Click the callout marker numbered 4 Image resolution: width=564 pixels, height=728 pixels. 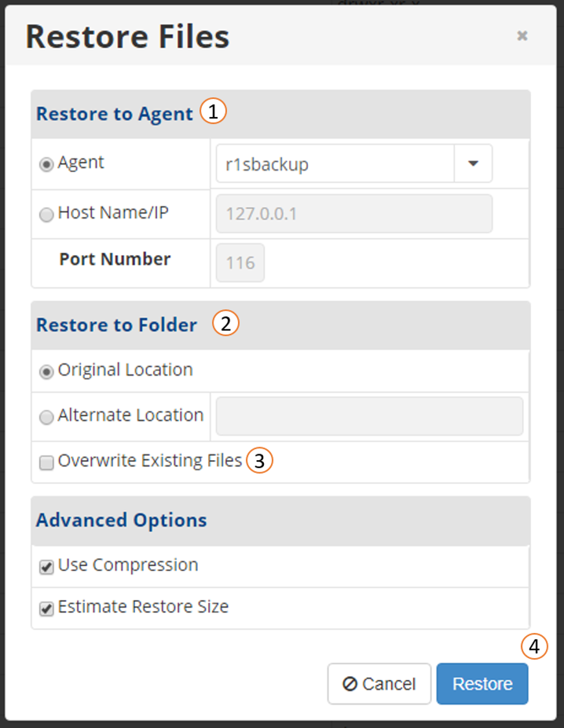534,646
